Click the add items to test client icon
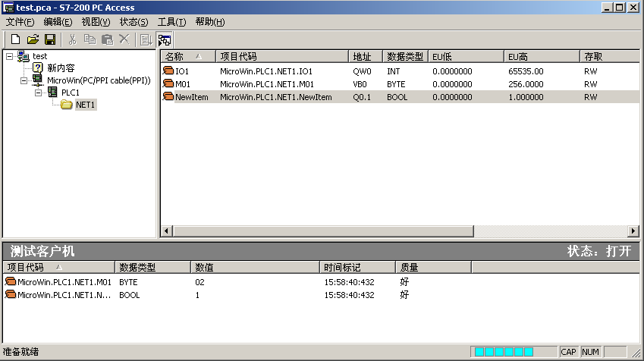Viewport: 644px width, 361px height. point(146,39)
